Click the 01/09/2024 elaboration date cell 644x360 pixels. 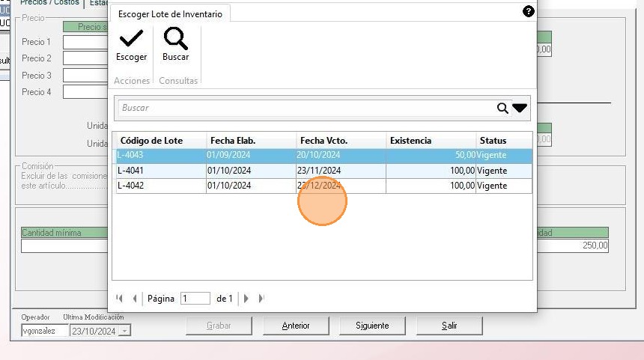point(251,155)
